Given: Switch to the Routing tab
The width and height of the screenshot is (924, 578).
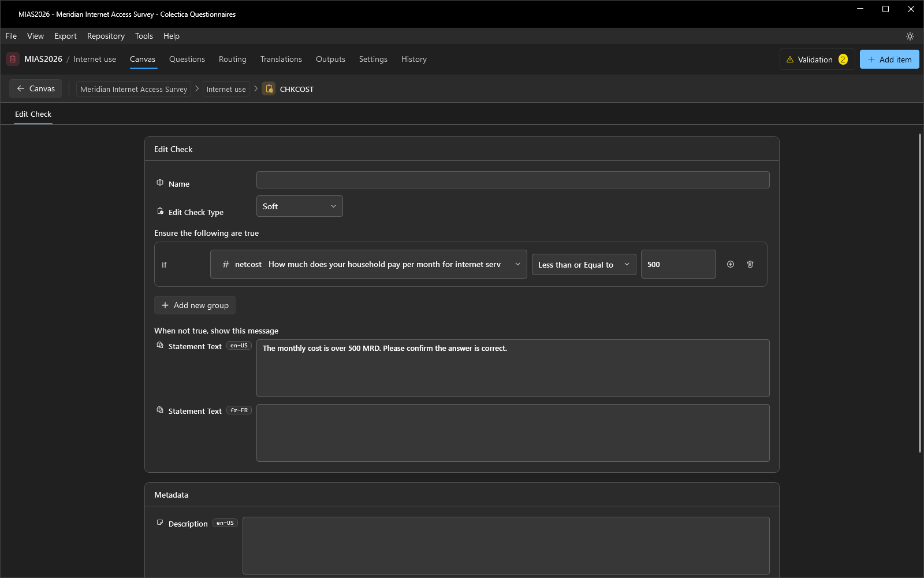Looking at the screenshot, I should click(x=233, y=59).
